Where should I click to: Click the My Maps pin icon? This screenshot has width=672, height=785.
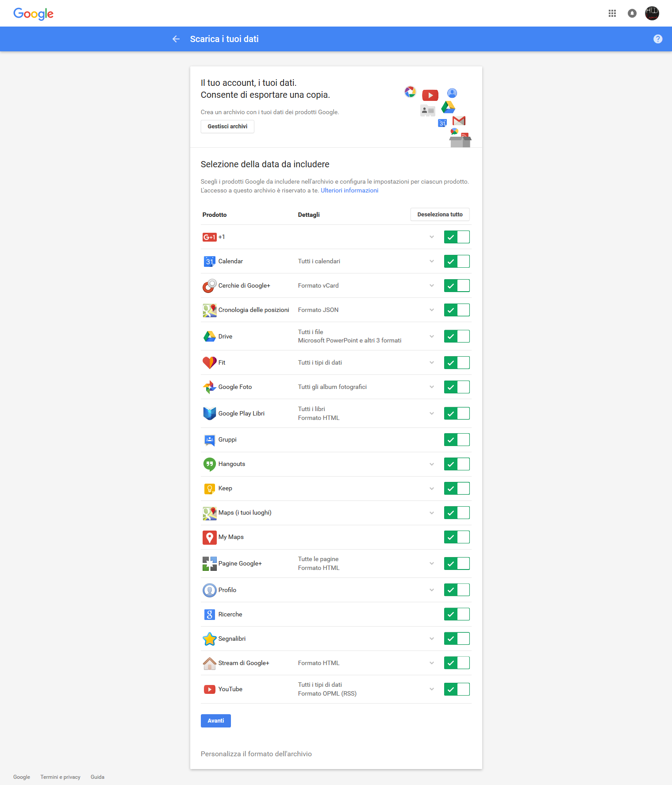[x=210, y=537]
